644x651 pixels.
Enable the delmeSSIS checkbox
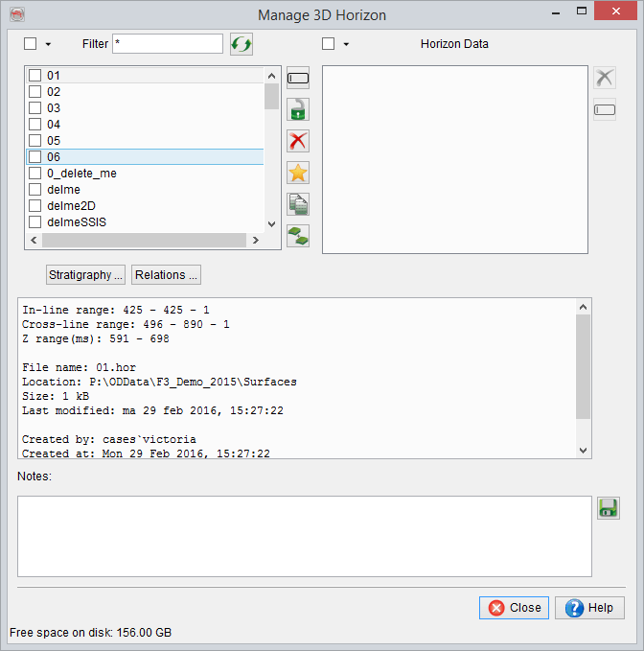tap(34, 222)
